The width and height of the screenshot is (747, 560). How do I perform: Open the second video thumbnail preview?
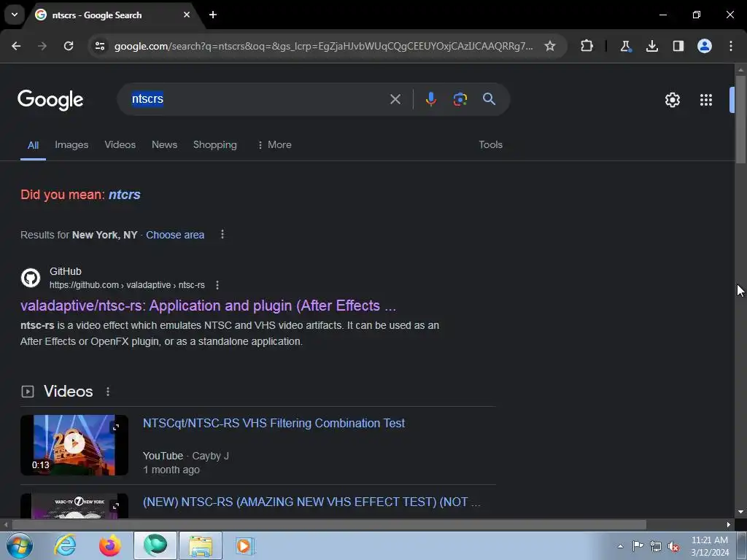pos(74,506)
